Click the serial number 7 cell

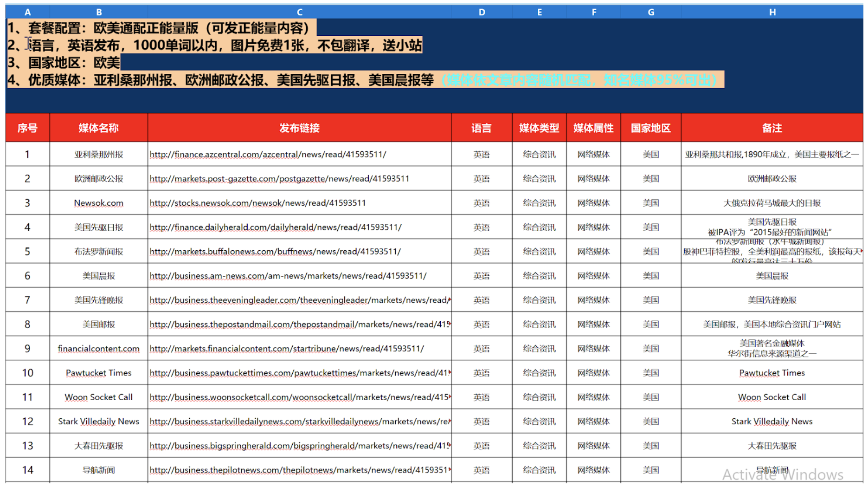[x=27, y=300]
